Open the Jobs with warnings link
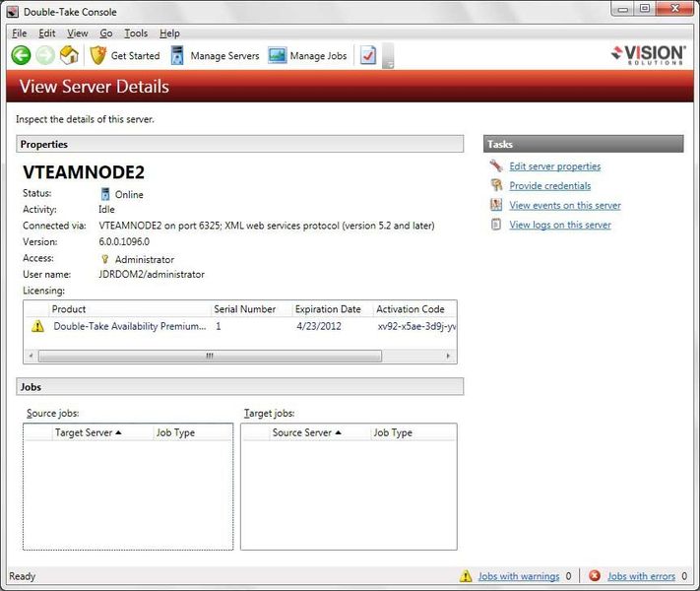700x591 pixels. tap(518, 576)
